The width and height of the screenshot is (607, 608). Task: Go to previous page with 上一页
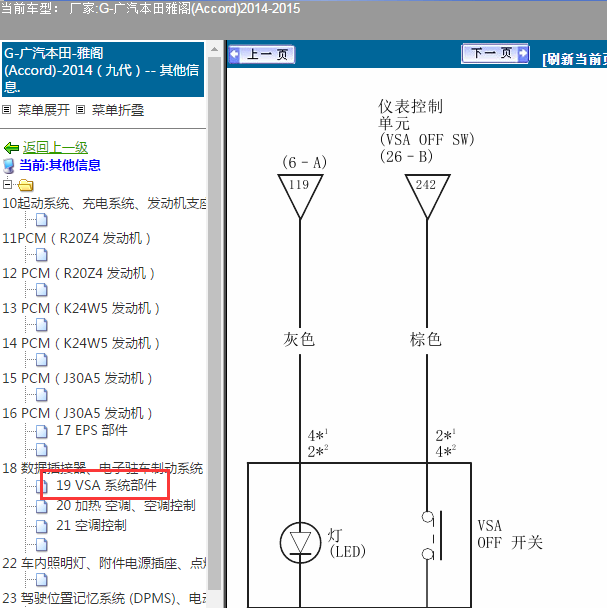(261, 54)
